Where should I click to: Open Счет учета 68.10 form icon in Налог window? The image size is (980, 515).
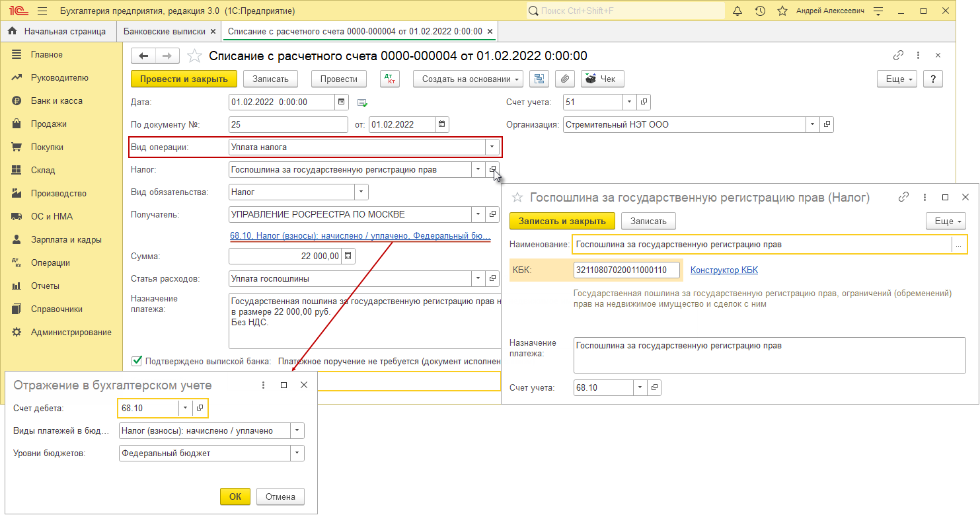tap(654, 388)
